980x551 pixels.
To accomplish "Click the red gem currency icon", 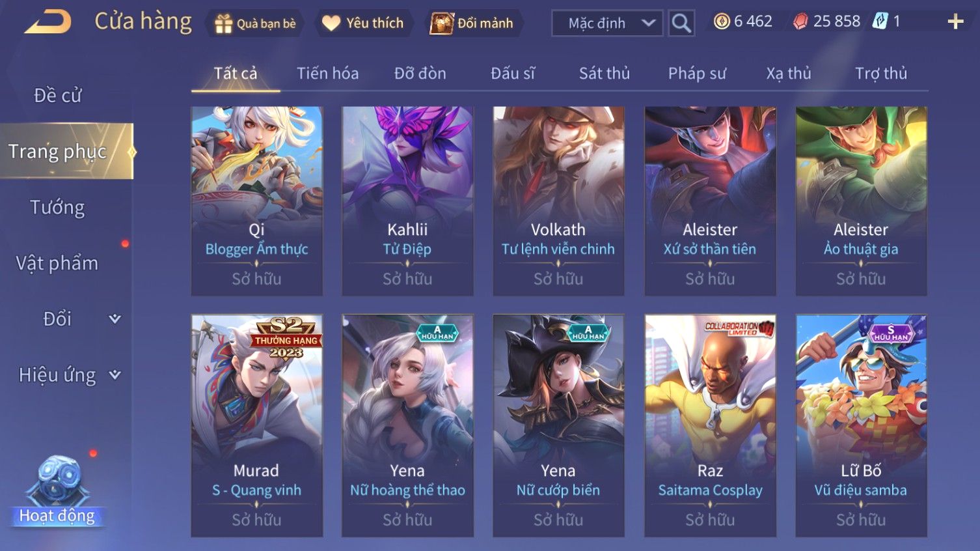I will (x=800, y=21).
